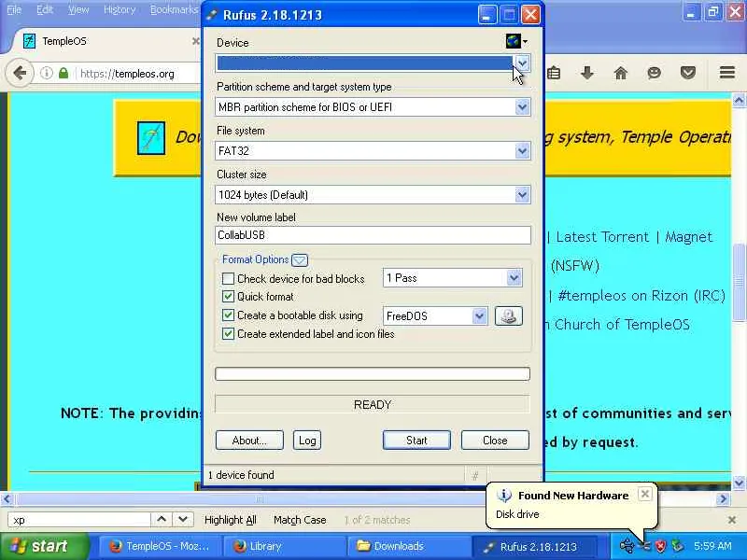Switch to Library taskbar button
Image resolution: width=747 pixels, height=560 pixels.
[284, 546]
